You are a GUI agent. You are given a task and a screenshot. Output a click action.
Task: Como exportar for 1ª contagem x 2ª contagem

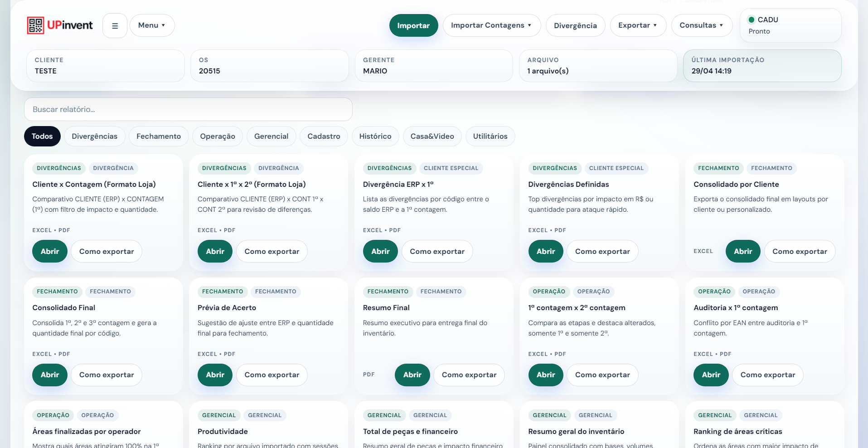point(602,375)
